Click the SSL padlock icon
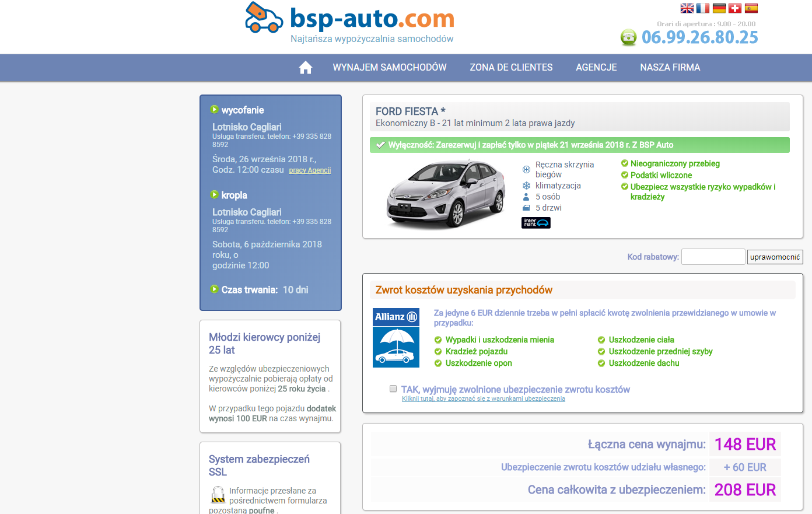The height and width of the screenshot is (514, 812). (218, 495)
